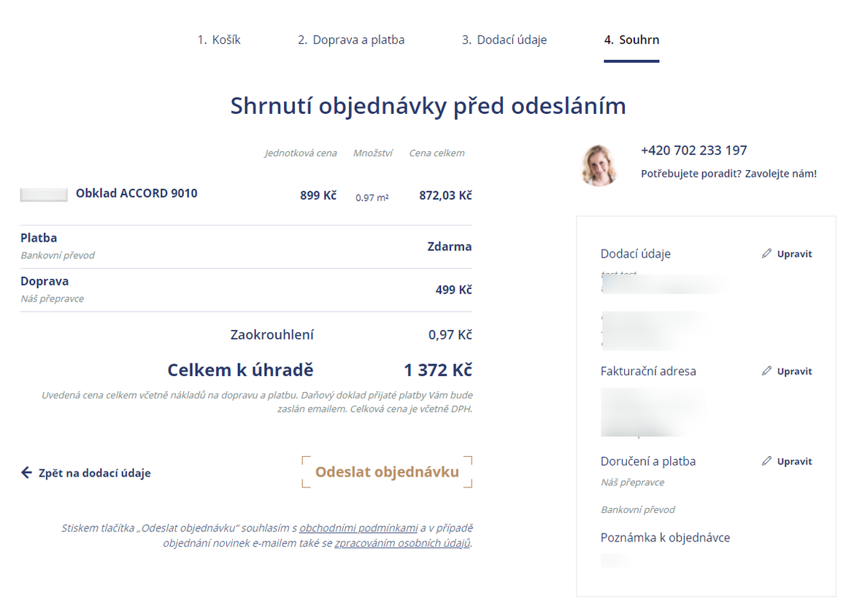Click Upravit text for Dodací údaje
The image size is (854, 616).
[794, 254]
